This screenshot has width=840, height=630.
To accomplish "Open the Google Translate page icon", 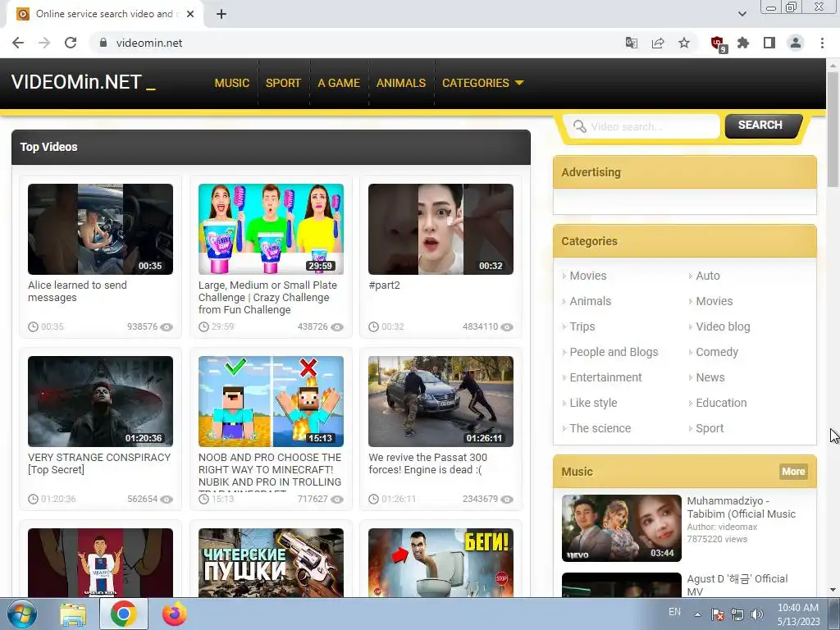I will pos(632,43).
